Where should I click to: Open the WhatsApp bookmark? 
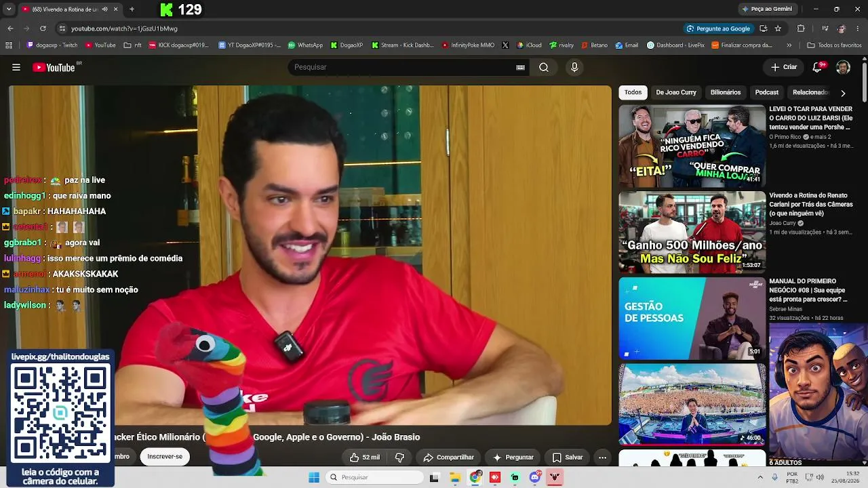pos(305,45)
